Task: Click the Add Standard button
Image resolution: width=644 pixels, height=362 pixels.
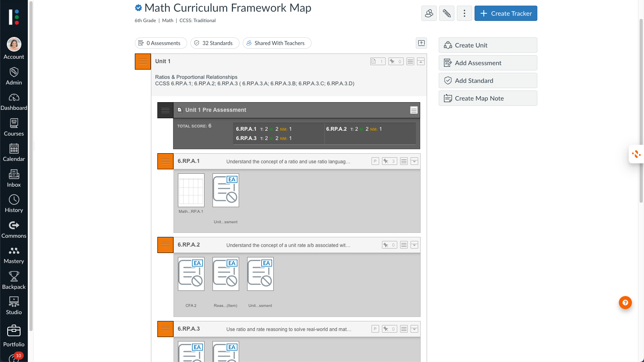Action: pyautogui.click(x=488, y=80)
